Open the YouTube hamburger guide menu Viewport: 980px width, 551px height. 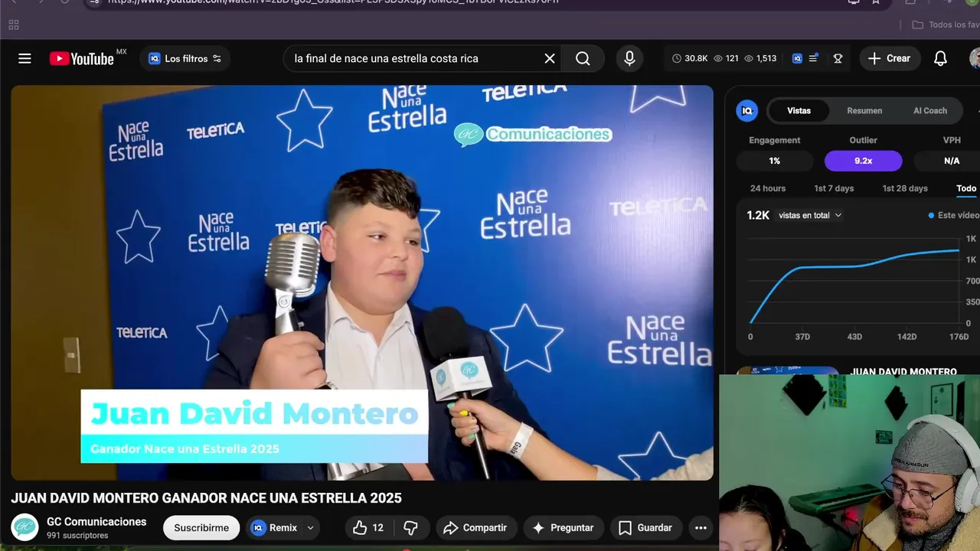pos(24,58)
